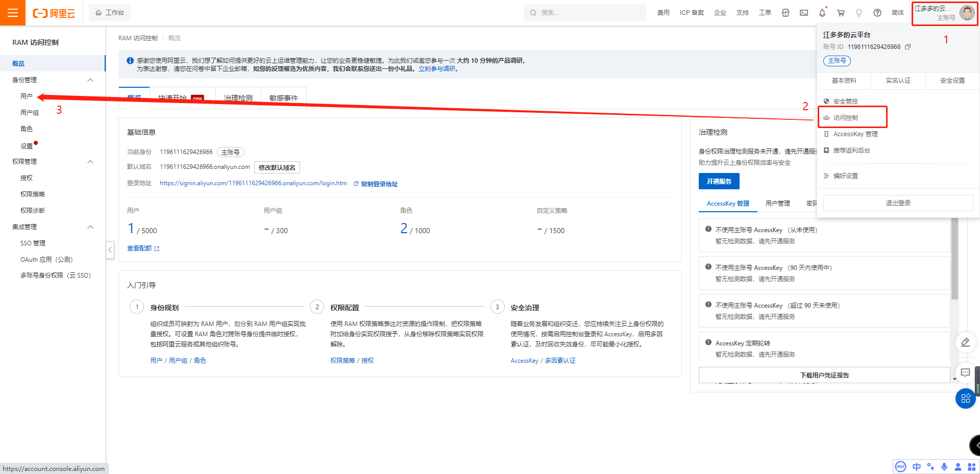Screen dimensions: 980x474
Task: Click the 查看配额 quota link
Action: pos(143,248)
